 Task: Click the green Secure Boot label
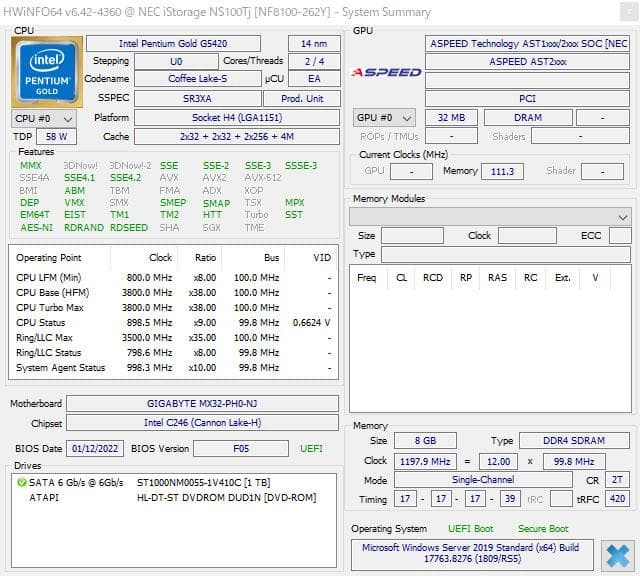(x=543, y=529)
